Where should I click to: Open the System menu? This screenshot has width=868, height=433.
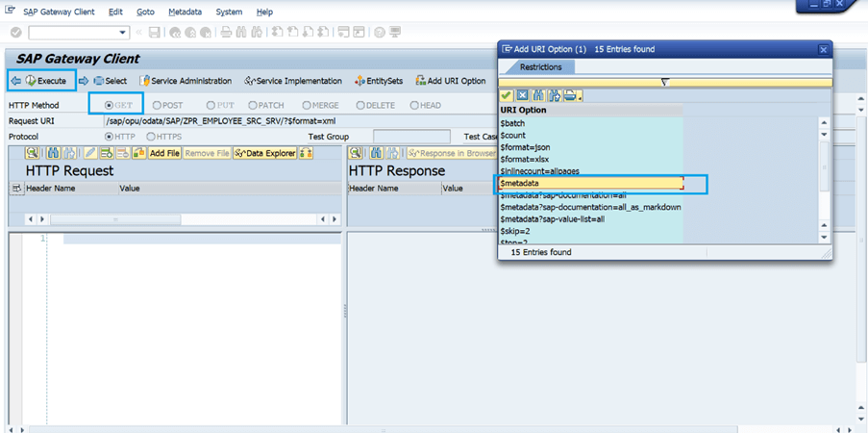coord(229,12)
